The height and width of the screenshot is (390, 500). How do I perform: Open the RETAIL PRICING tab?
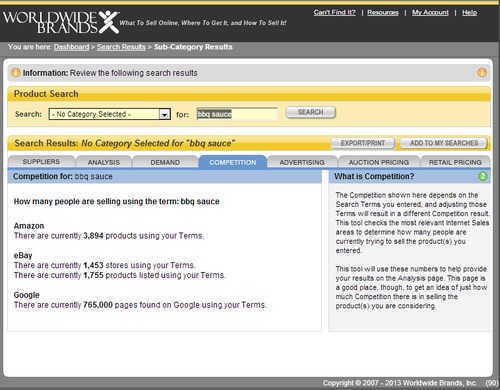455,162
